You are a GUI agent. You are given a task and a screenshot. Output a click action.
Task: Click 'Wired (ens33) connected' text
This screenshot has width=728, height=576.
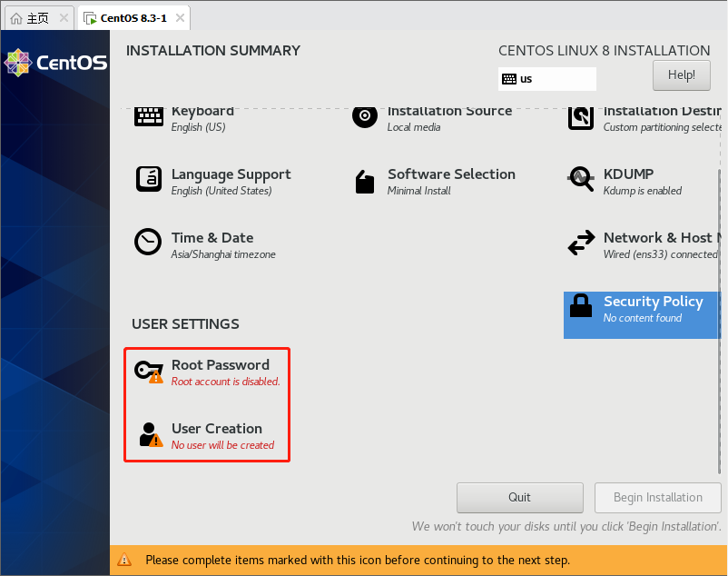(x=661, y=254)
